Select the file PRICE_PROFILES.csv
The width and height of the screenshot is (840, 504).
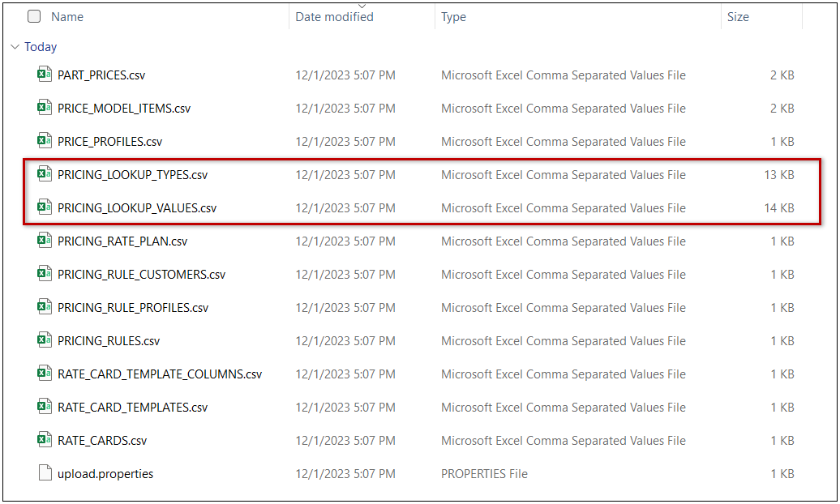109,142
